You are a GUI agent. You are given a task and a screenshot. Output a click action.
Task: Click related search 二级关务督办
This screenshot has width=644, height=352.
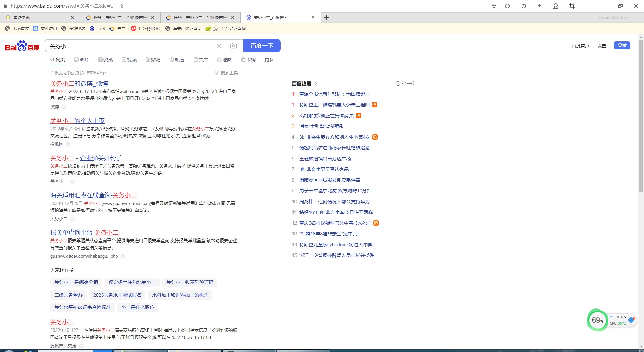[68, 295]
